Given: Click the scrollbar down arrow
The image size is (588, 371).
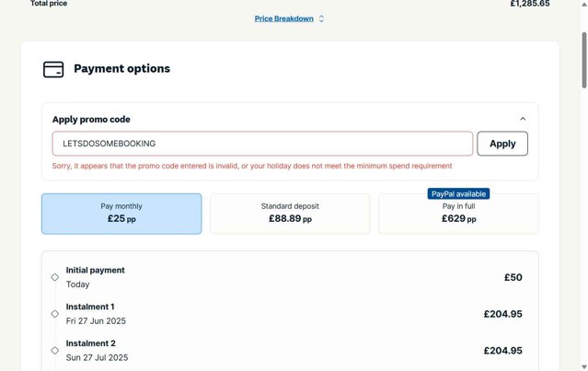Looking at the screenshot, I should click(584, 367).
